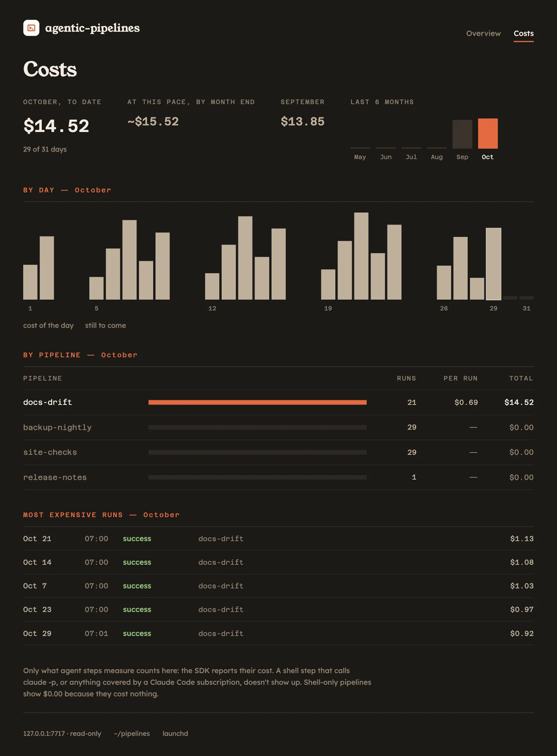Image resolution: width=557 pixels, height=756 pixels.
Task: Click the orange docs-drift cost bar
Action: click(258, 403)
